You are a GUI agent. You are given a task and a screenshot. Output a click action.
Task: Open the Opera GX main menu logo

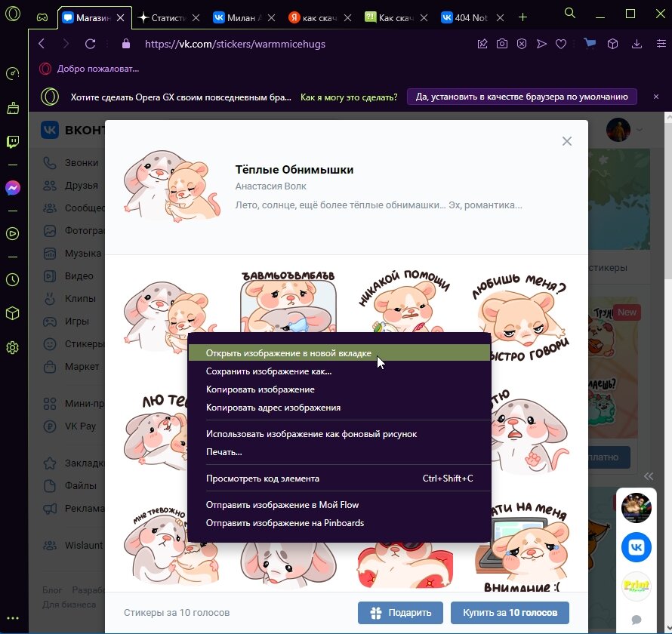13,14
